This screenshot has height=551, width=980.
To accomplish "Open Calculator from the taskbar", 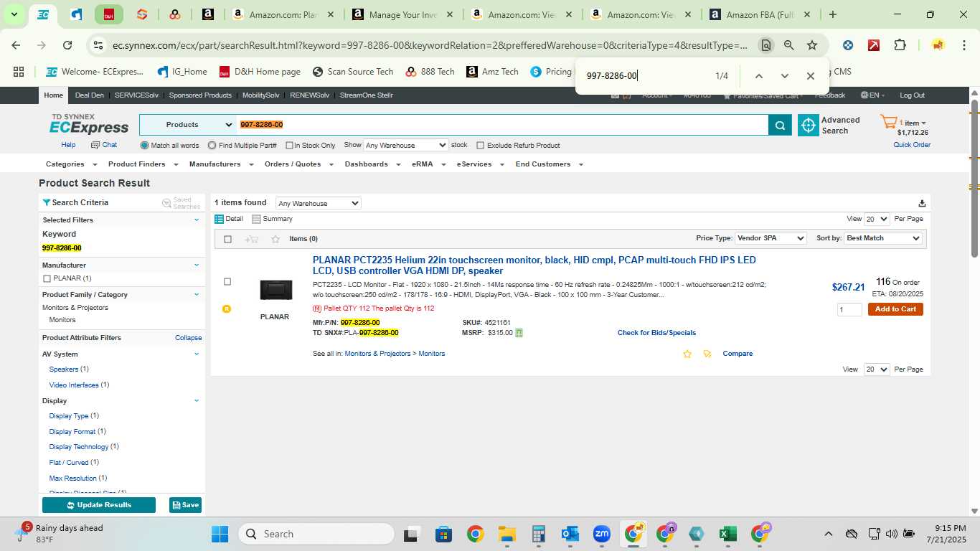I will 538,534.
